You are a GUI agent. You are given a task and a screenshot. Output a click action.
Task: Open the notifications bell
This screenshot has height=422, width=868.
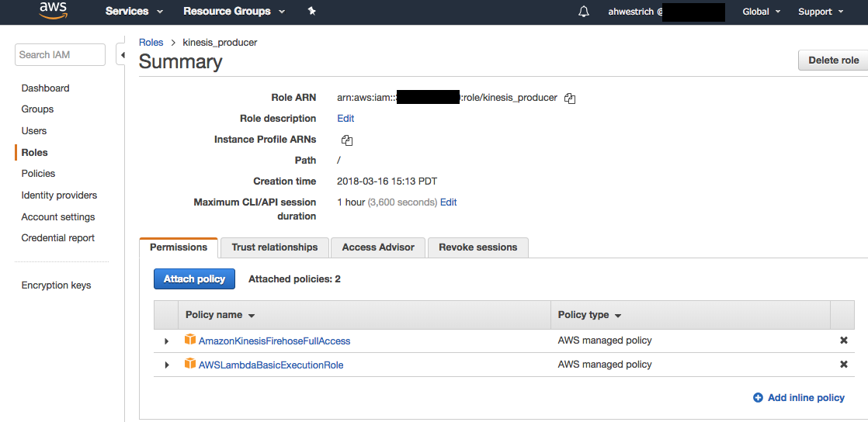tap(584, 12)
